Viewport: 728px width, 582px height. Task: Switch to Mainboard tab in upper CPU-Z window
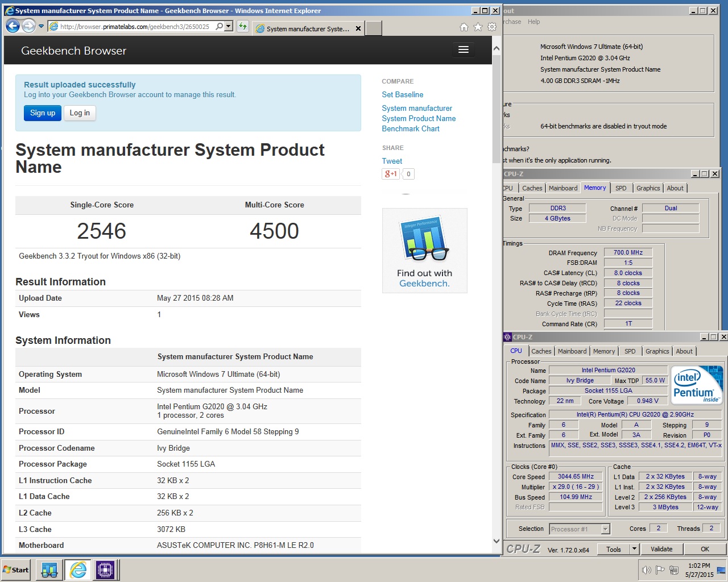pyautogui.click(x=563, y=188)
